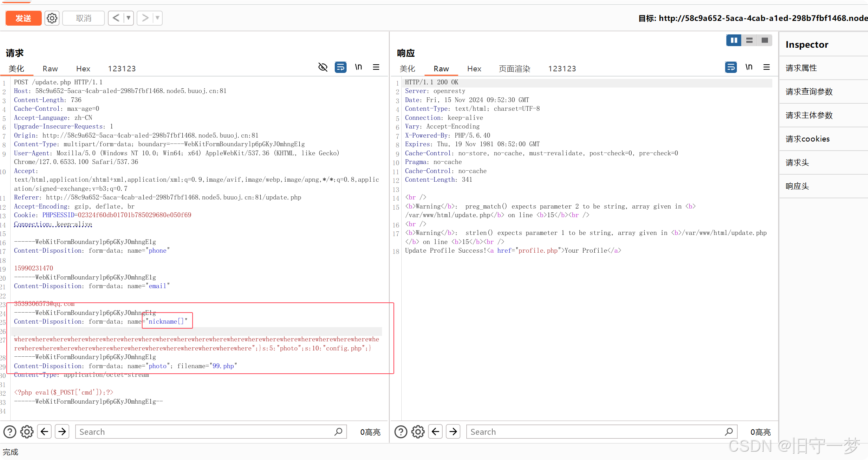This screenshot has width=868, height=460.
Task: Click the orange 发送 button
Action: point(23,18)
